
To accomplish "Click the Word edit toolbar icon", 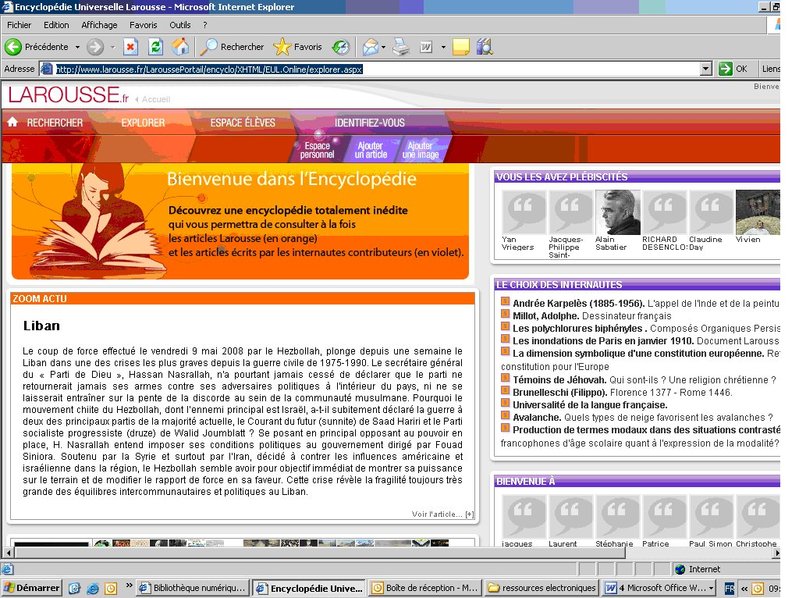I will point(426,47).
